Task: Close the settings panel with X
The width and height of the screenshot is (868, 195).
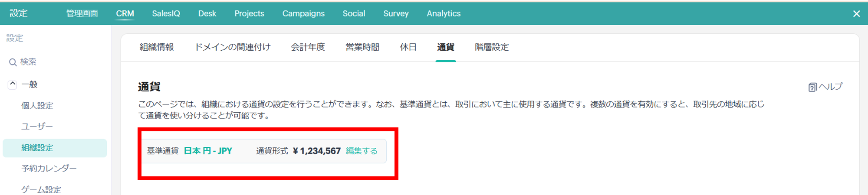Action: point(856,14)
